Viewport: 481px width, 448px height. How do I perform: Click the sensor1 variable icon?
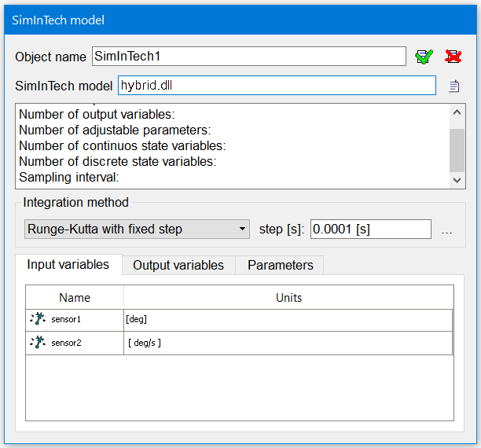38,319
